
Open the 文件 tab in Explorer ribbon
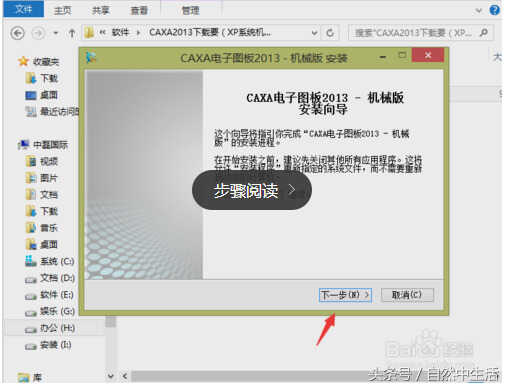pos(23,9)
